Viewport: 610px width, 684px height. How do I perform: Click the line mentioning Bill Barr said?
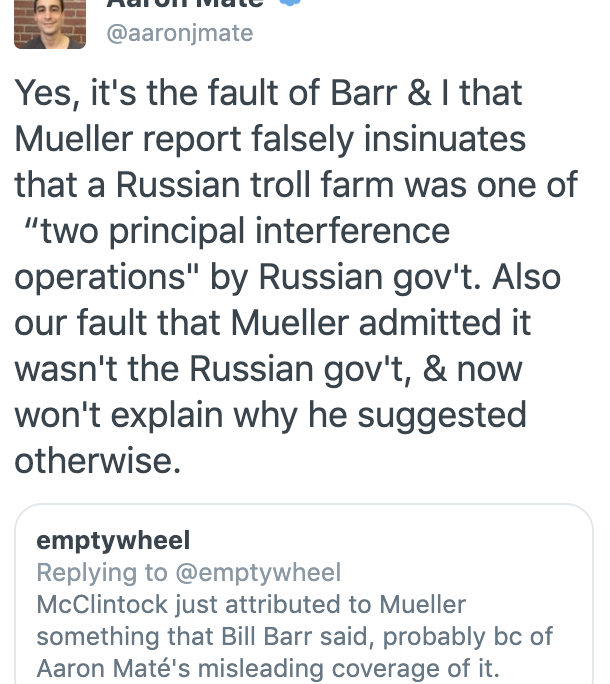(x=295, y=636)
